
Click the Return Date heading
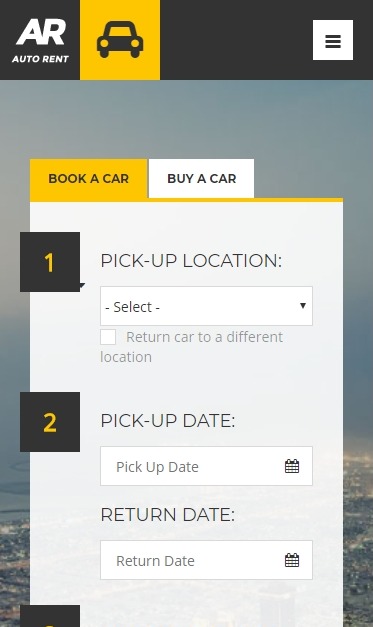168,515
